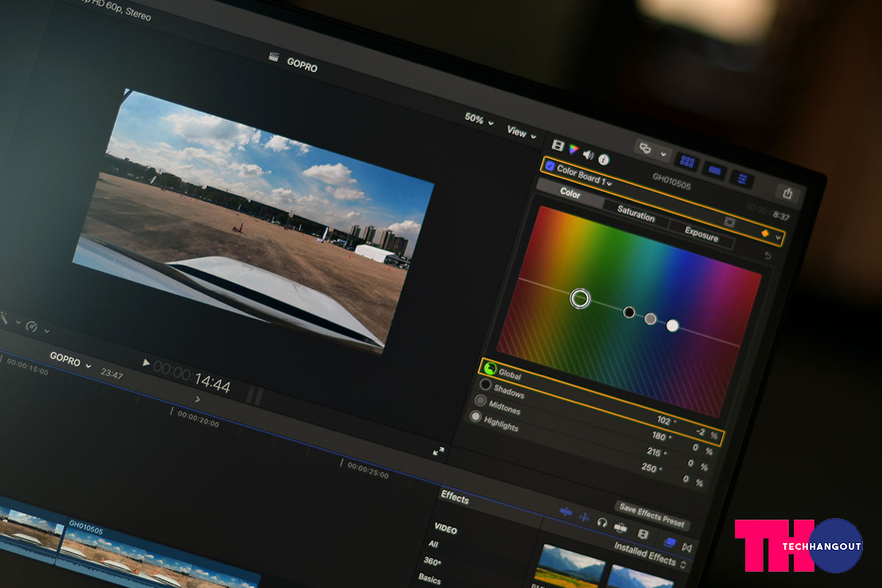Click the 102° global hue value
882x588 pixels.
pyautogui.click(x=665, y=421)
